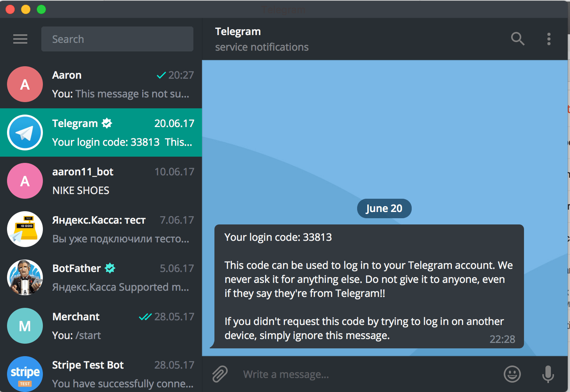Open the Merchant chat

[101, 326]
